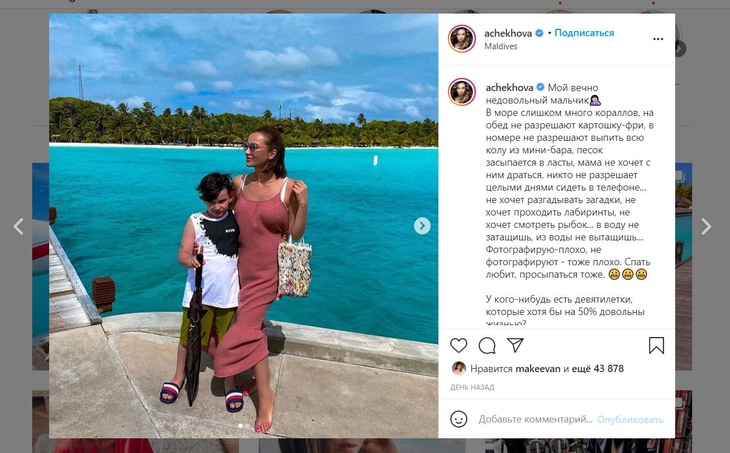Screen dimensions: 730x453
Task: Click the header profile avatar
Action: pyautogui.click(x=461, y=39)
